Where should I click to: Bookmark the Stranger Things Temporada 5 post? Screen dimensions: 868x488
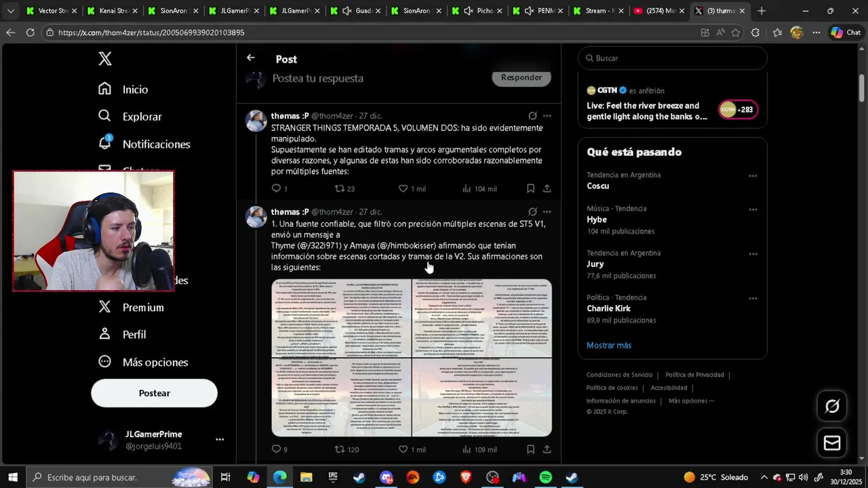click(530, 188)
